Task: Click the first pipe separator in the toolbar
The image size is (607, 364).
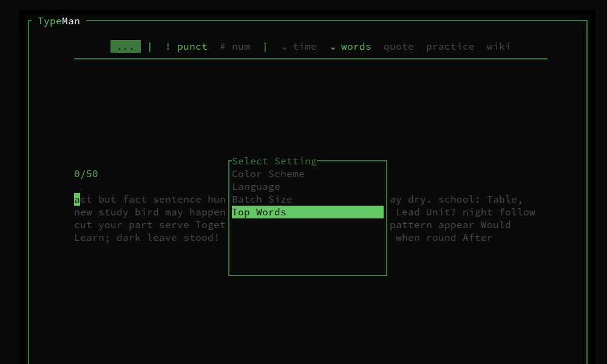Action: [x=150, y=46]
